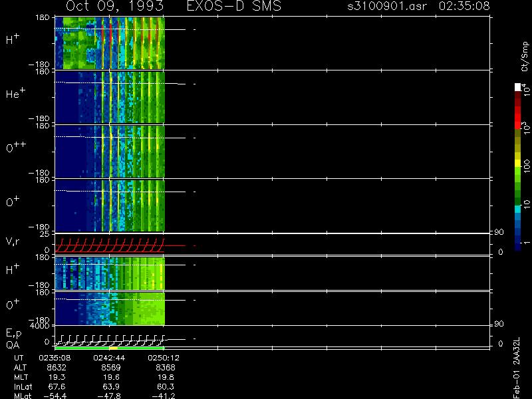Click UT value '0250:12'
Image resolution: width=532 pixels, height=399 pixels.
tap(163, 358)
